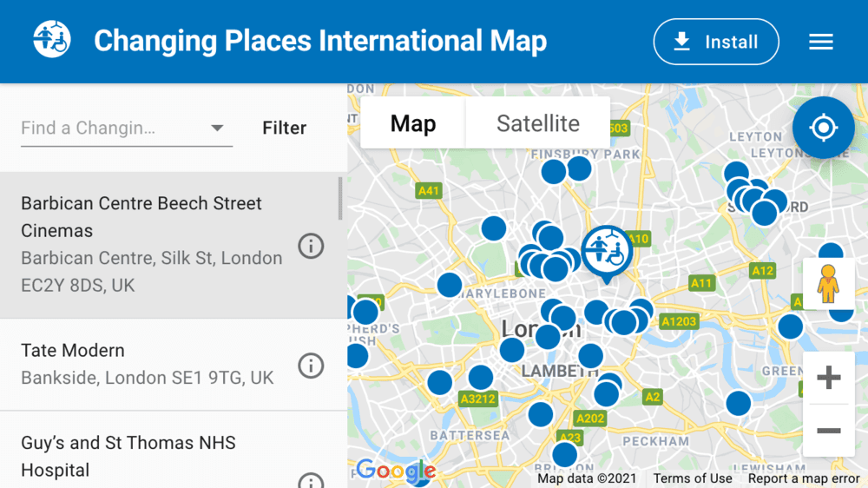Zoom out on the map
This screenshot has height=488, width=868.
(x=828, y=431)
